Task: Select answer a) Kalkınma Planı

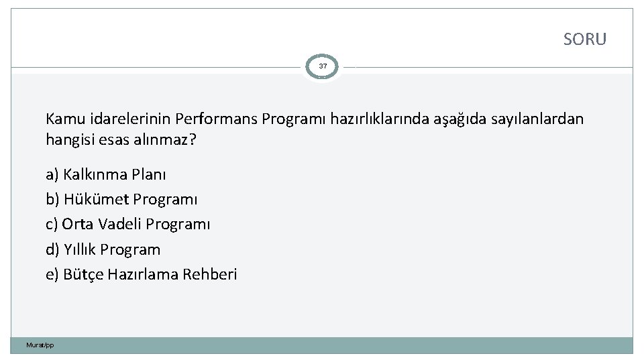Action: tap(106, 175)
